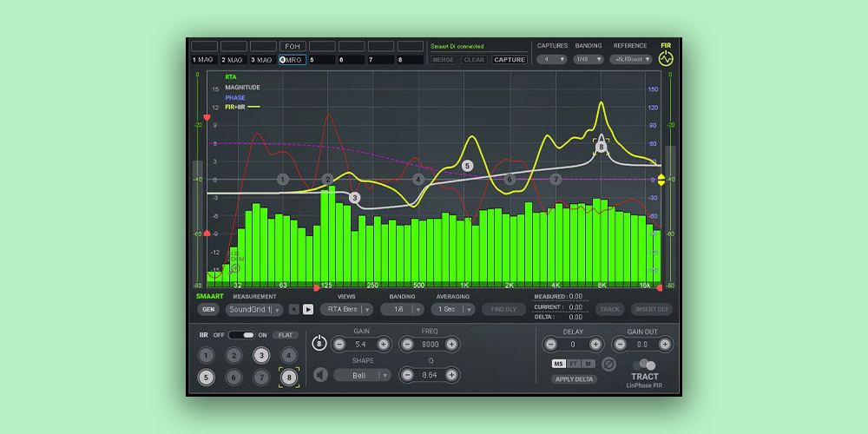This screenshot has height=434, width=868.
Task: Select band node 4 on the graph
Action: [418, 180]
